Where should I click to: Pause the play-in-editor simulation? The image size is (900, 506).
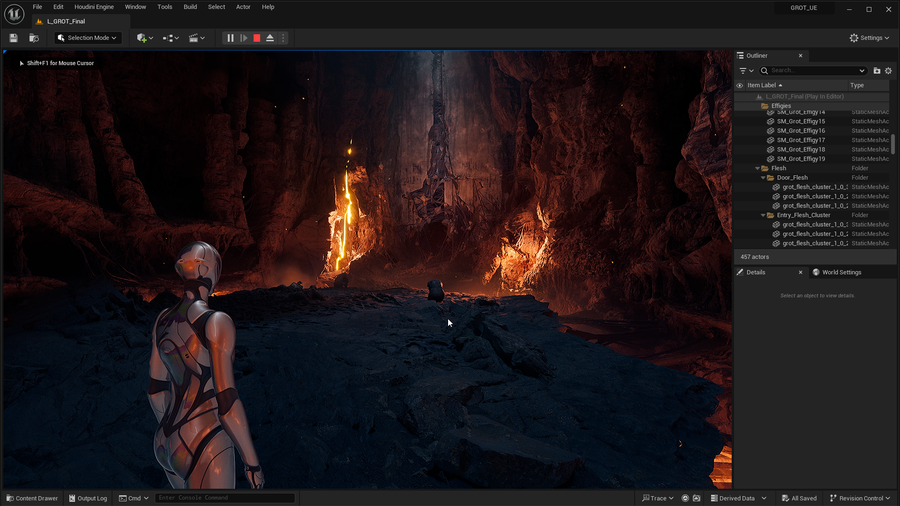tap(230, 38)
